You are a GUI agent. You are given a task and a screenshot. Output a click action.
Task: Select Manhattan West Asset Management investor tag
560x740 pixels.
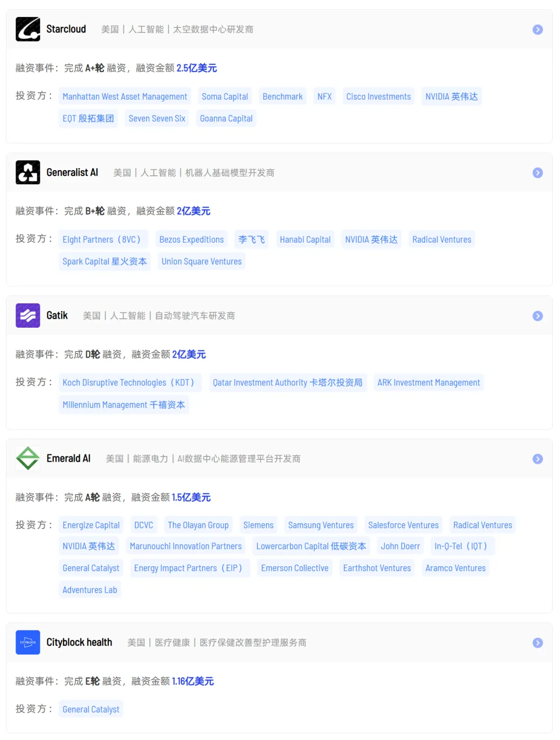(125, 96)
